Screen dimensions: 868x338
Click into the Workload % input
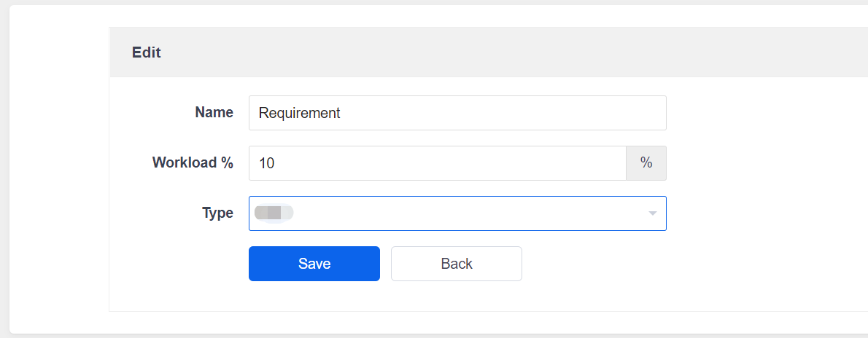coord(438,163)
